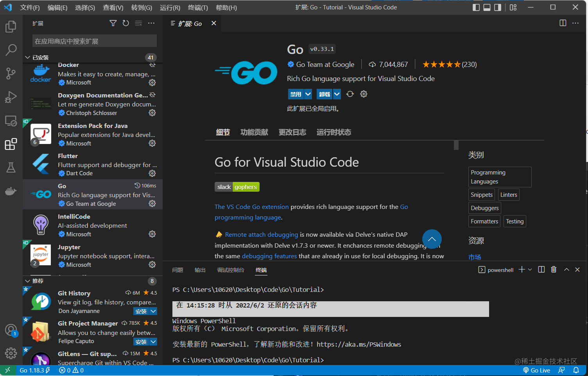
Task: Open the Docker view in activity bar
Action: [x=11, y=191]
